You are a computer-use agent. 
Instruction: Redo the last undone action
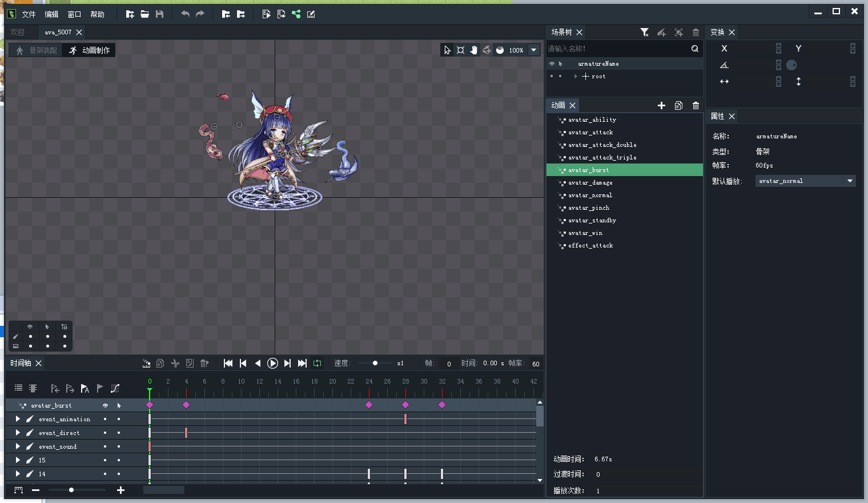click(200, 14)
